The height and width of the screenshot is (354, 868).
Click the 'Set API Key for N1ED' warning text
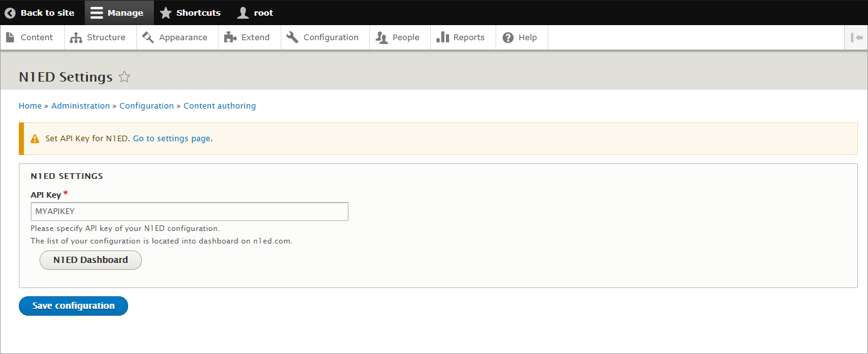point(87,139)
